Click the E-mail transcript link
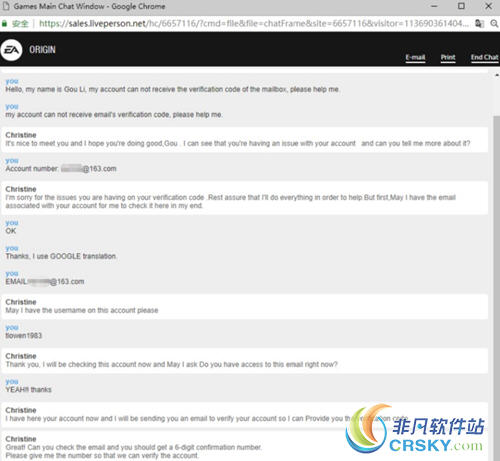This screenshot has width=500, height=461. click(x=415, y=57)
